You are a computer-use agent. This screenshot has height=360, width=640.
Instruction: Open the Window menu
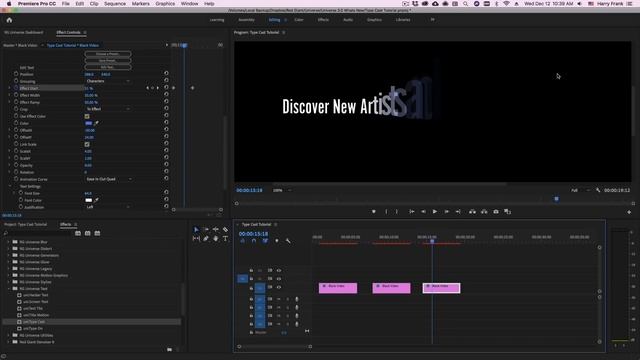coord(189,4)
